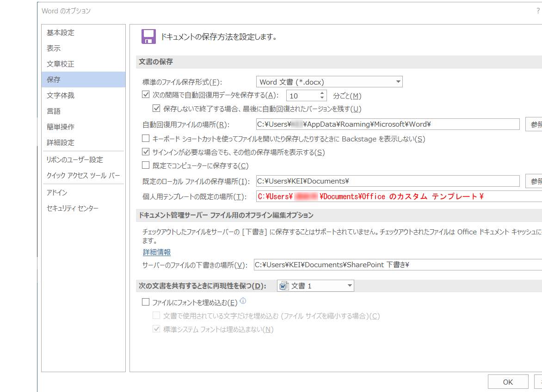The height and width of the screenshot is (392, 542).
Task: Click the help question mark in title bar
Action: pyautogui.click(x=538, y=11)
